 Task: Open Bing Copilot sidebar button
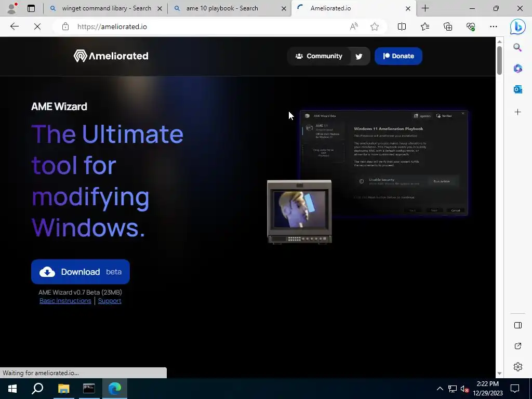point(518,26)
